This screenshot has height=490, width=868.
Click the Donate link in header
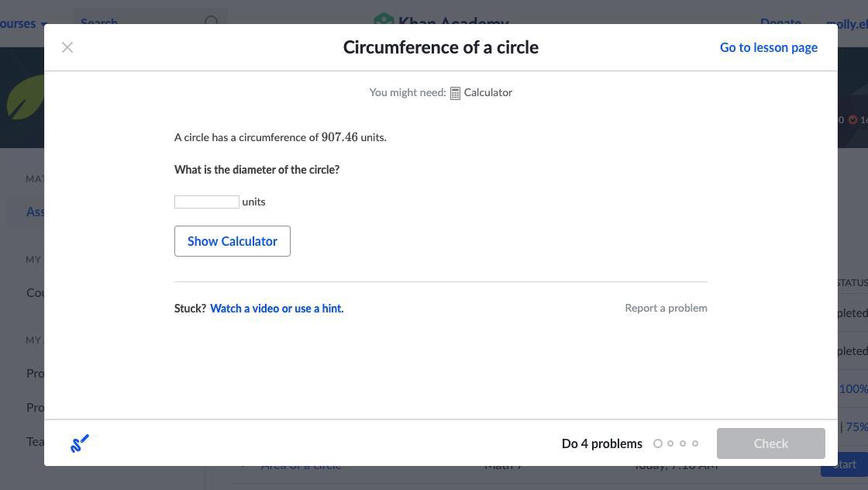780,22
